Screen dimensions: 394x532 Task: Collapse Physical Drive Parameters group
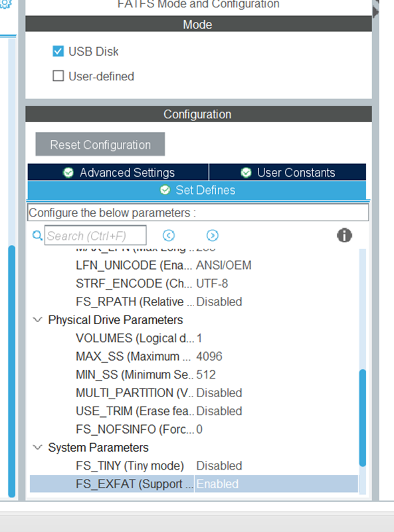(x=37, y=319)
